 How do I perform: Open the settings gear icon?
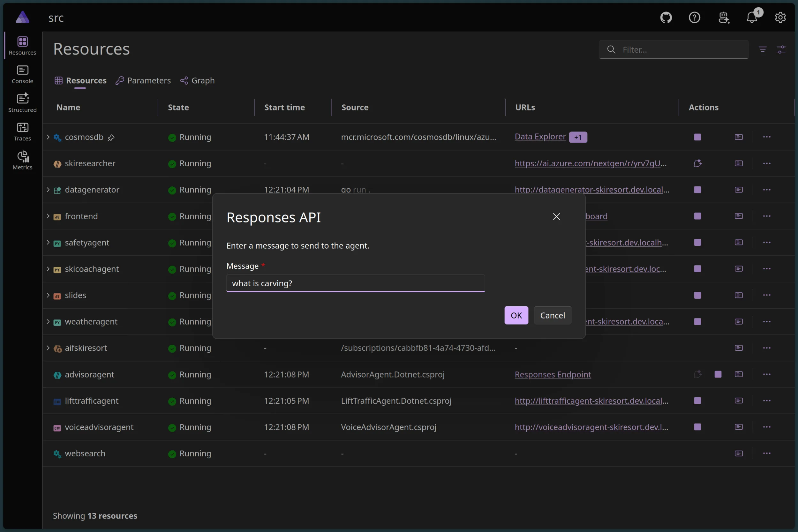(780, 17)
